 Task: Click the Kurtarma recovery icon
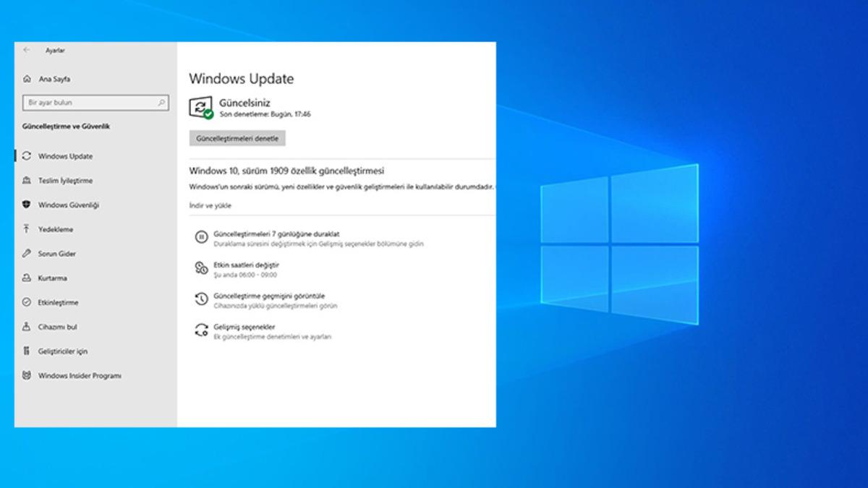tap(27, 278)
